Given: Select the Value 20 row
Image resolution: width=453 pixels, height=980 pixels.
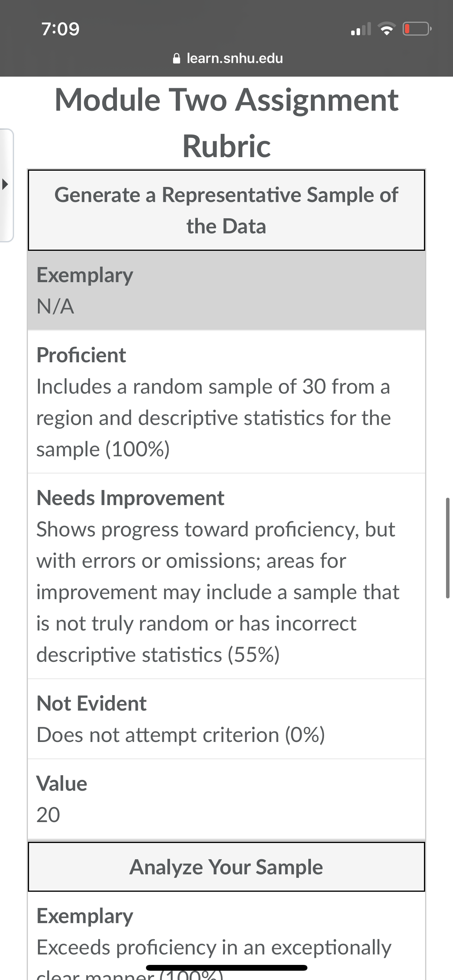Looking at the screenshot, I should click(226, 799).
